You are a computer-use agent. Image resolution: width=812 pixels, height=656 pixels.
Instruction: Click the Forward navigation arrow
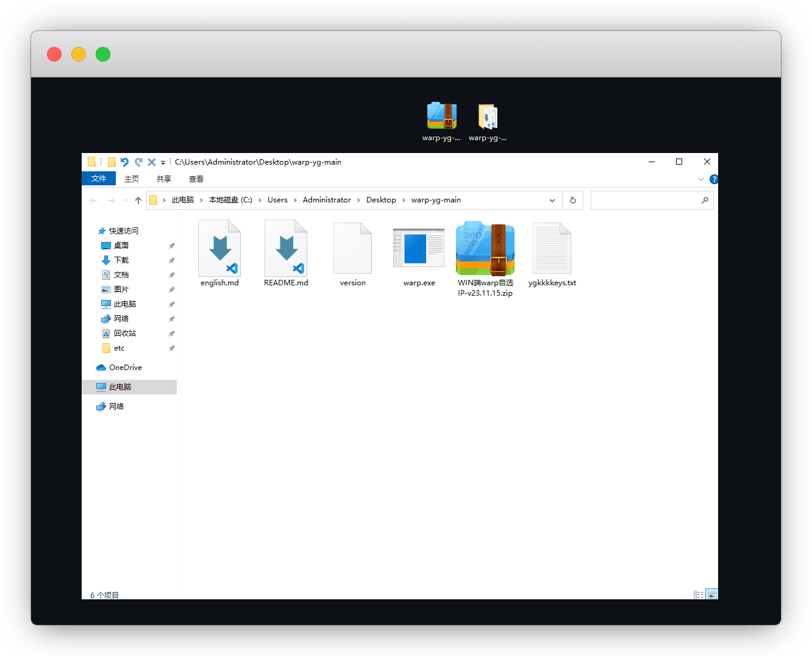[x=111, y=201]
